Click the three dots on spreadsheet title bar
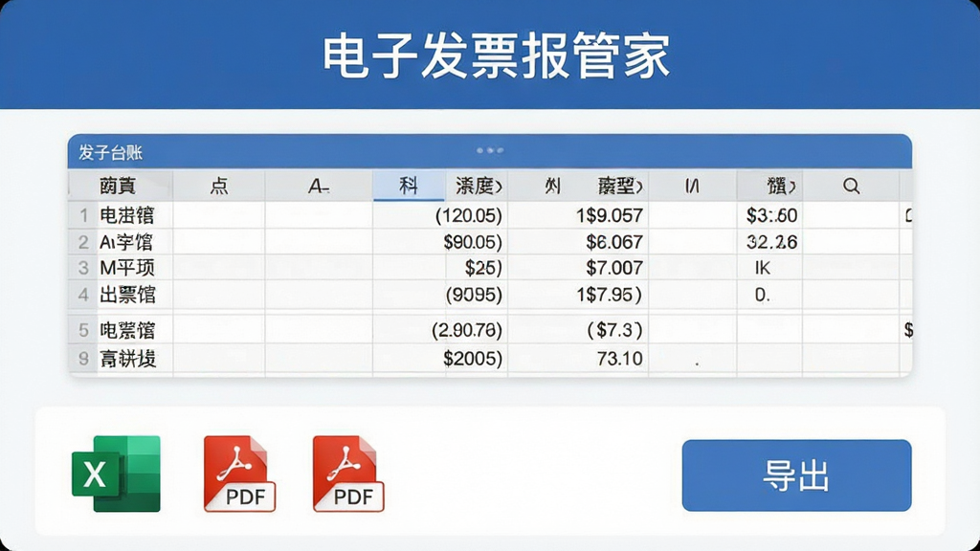 [x=489, y=150]
